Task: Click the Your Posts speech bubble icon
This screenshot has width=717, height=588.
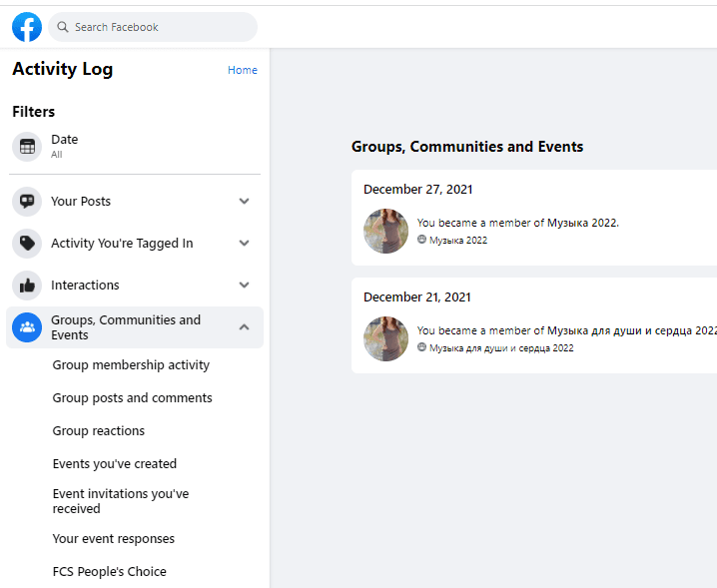Action: 27,202
